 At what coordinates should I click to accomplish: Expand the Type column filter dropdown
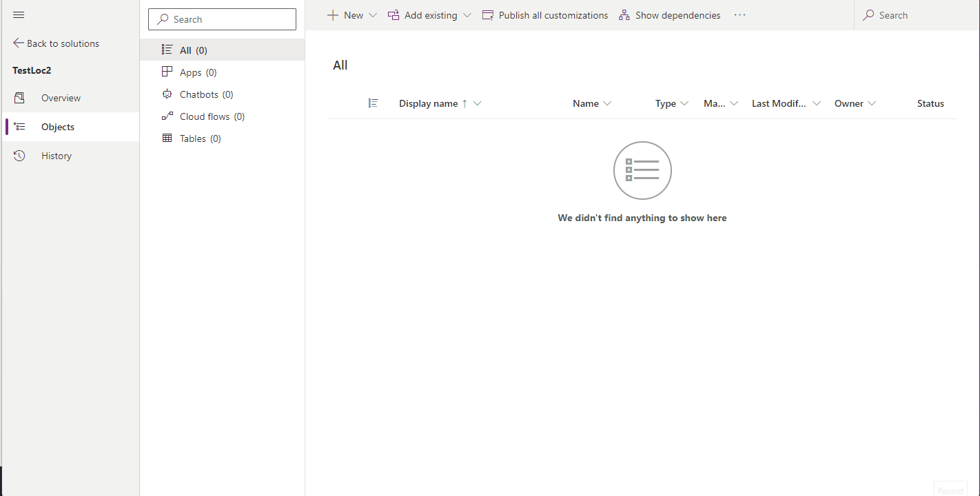(x=684, y=103)
